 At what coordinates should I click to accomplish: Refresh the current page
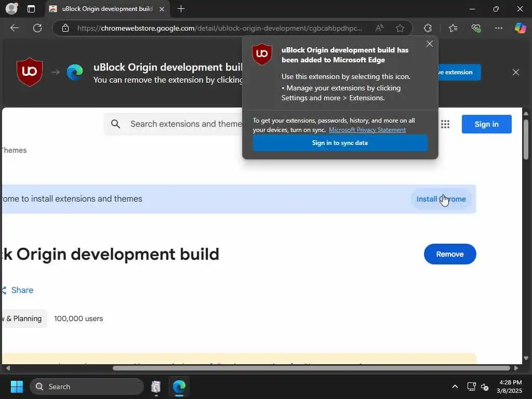pos(37,28)
